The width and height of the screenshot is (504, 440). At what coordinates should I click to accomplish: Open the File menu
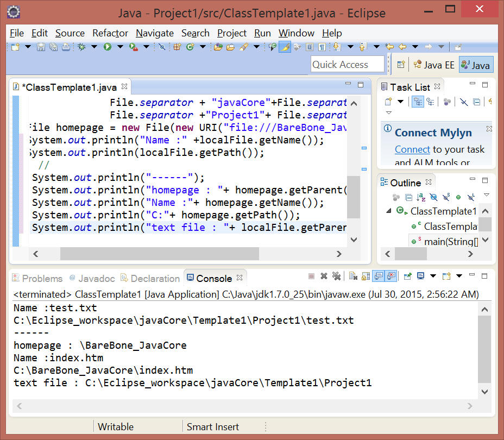(17, 33)
